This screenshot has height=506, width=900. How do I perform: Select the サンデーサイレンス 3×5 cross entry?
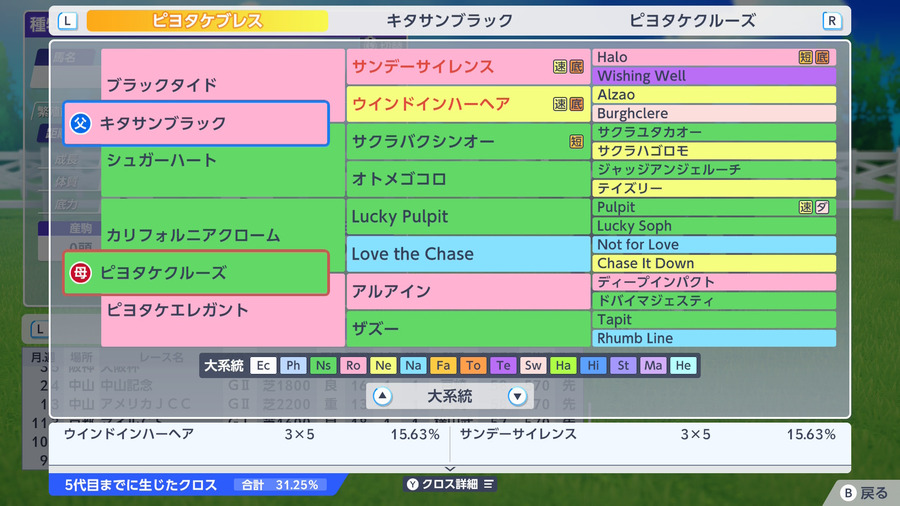pos(647,434)
